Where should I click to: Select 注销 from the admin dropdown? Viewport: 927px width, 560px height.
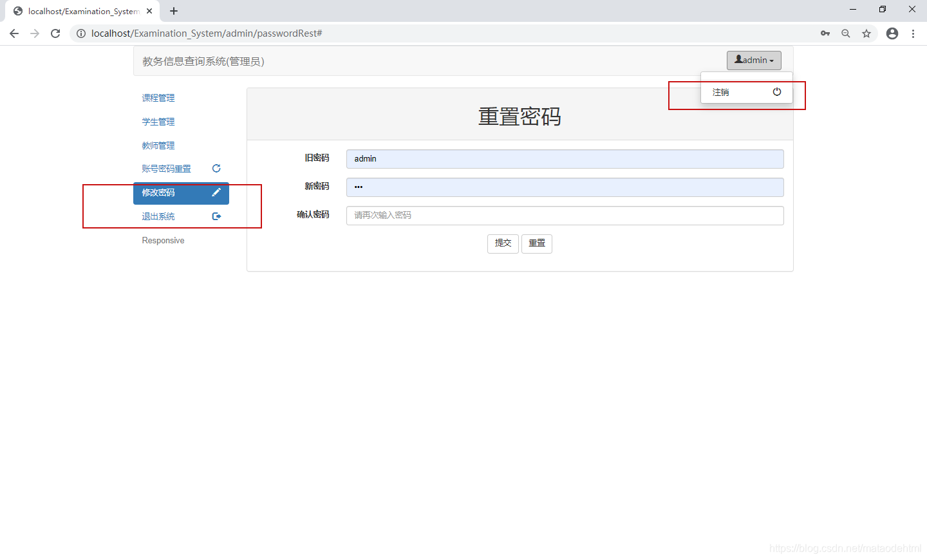click(x=747, y=92)
